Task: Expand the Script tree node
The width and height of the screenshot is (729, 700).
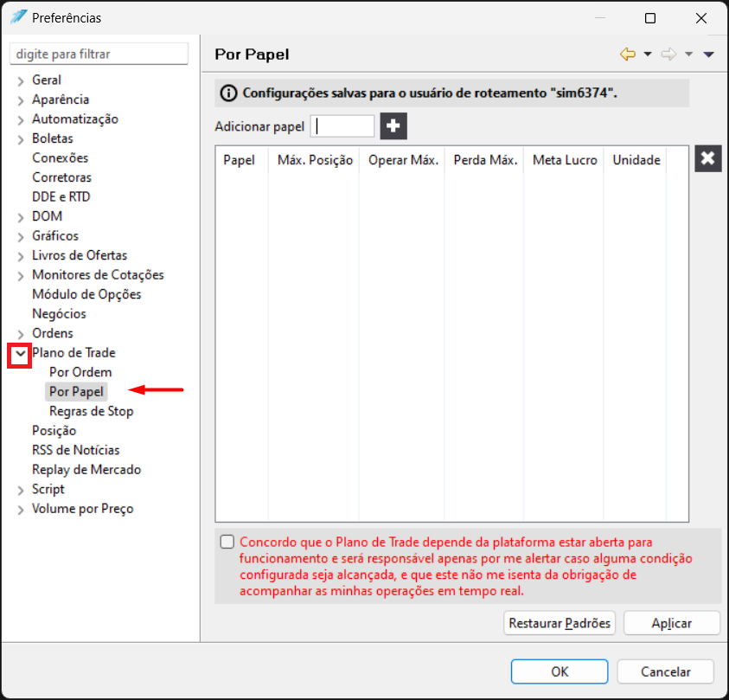Action: (21, 491)
